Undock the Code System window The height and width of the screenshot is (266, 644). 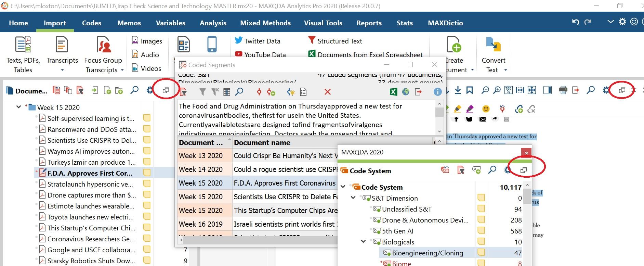523,170
